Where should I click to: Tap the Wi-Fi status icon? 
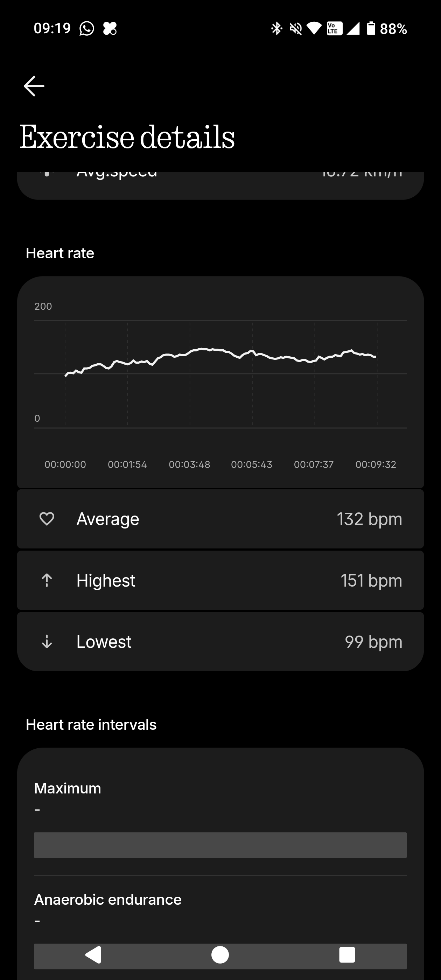pyautogui.click(x=314, y=29)
